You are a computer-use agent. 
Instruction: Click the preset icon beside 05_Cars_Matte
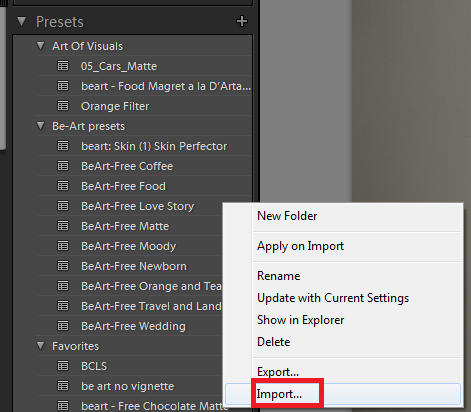(63, 66)
